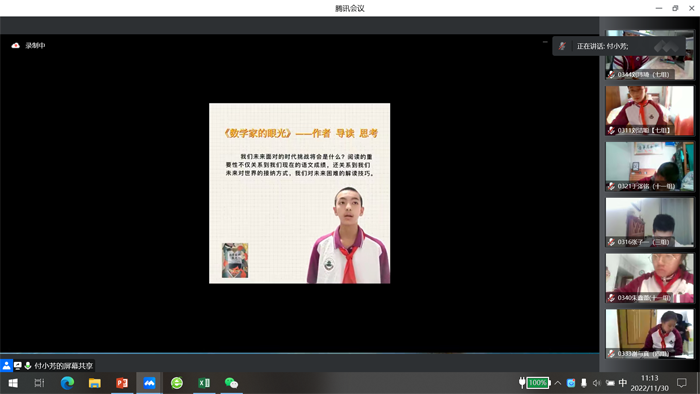Image resolution: width=700 pixels, height=394 pixels.
Task: Open the 11:13 clock and date flyout
Action: click(650, 383)
